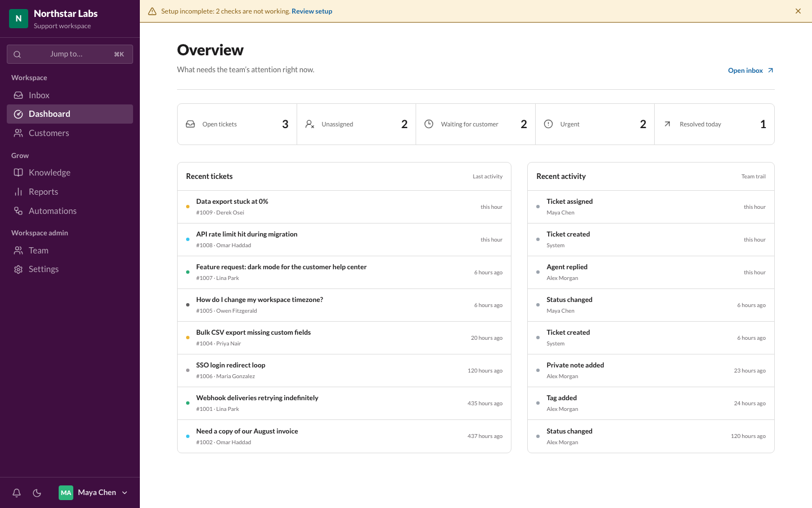Open Webhook deliveries retrying indefinitely ticket

(344, 404)
